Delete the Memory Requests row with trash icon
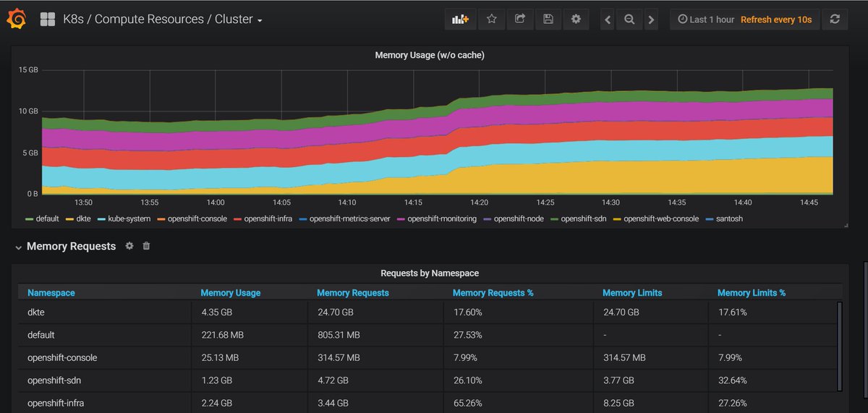 (146, 246)
